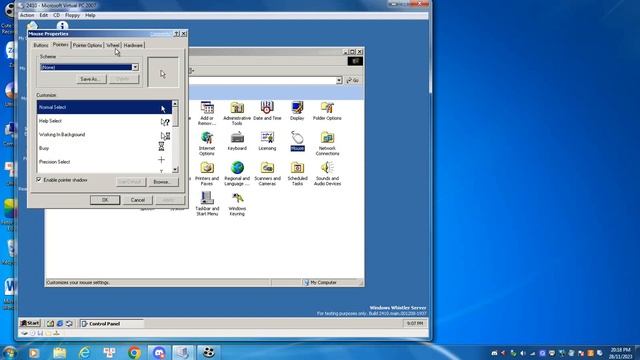Open the Display control panel icon

[297, 110]
